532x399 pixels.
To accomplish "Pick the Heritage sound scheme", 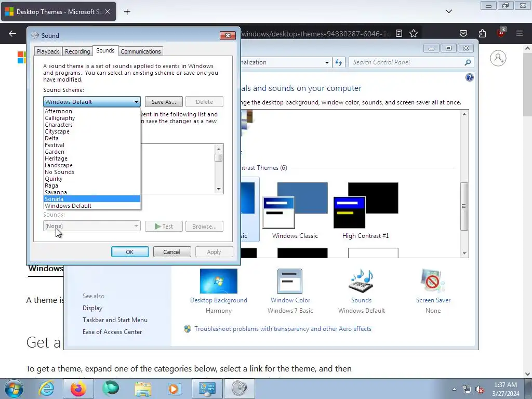I will pos(92,158).
